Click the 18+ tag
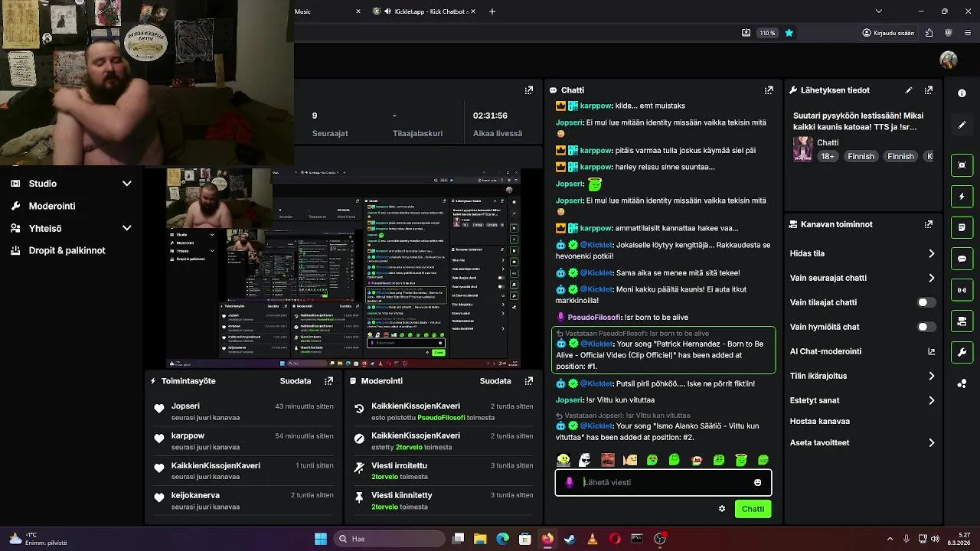 [x=828, y=156]
